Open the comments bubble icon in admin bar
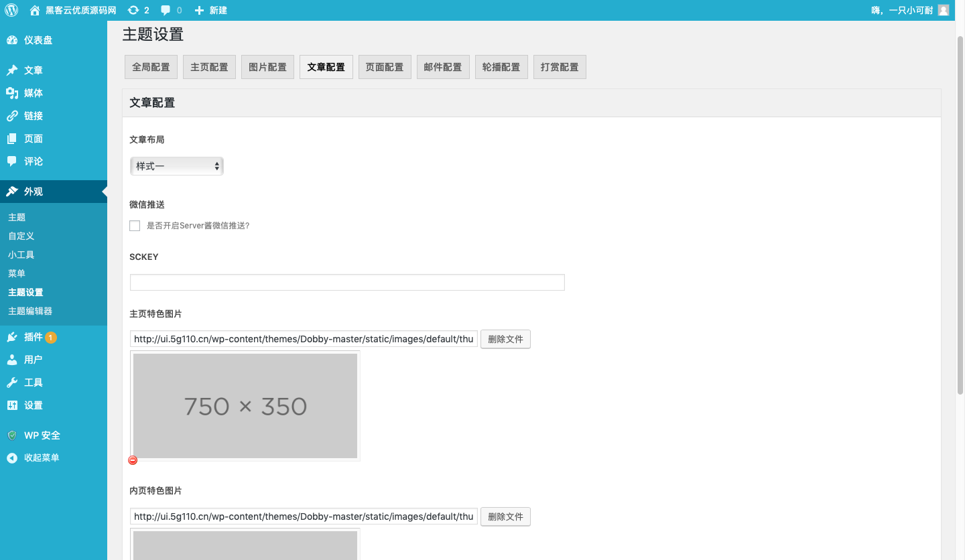965x560 pixels. [x=166, y=10]
